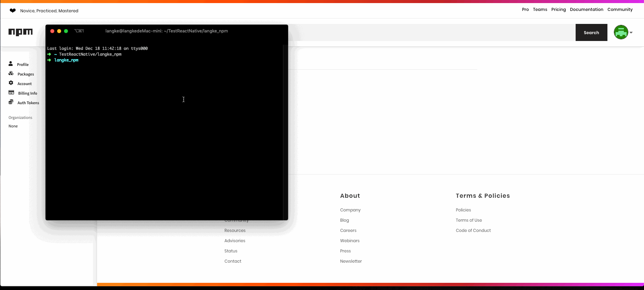Open the user avatar menu
The width and height of the screenshot is (644, 290).
point(623,32)
